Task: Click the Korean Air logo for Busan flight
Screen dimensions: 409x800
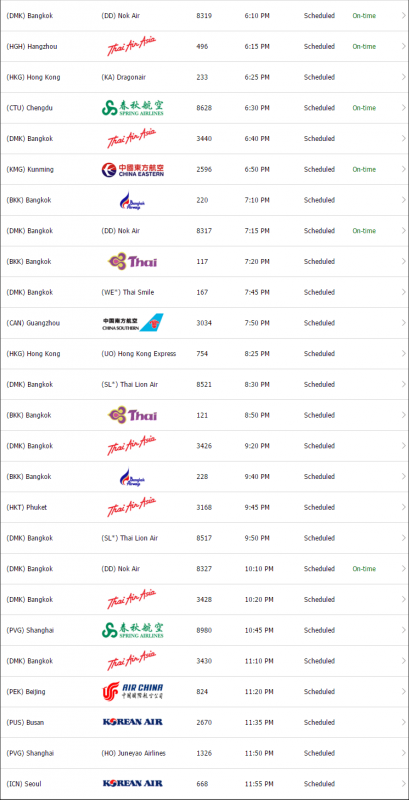Action: [133, 722]
